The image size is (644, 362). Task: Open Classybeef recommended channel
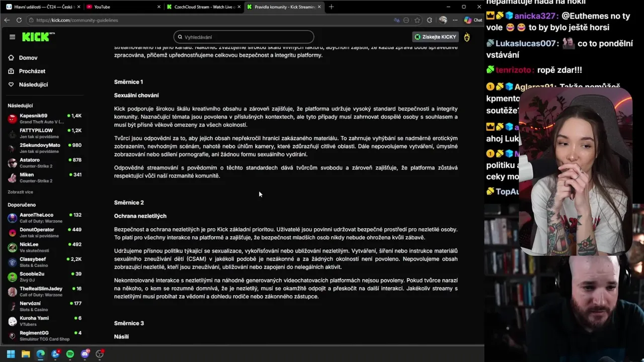pos(44,262)
